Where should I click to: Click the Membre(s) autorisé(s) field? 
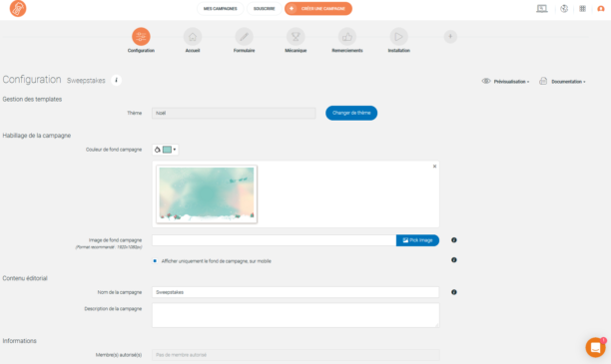click(296, 355)
